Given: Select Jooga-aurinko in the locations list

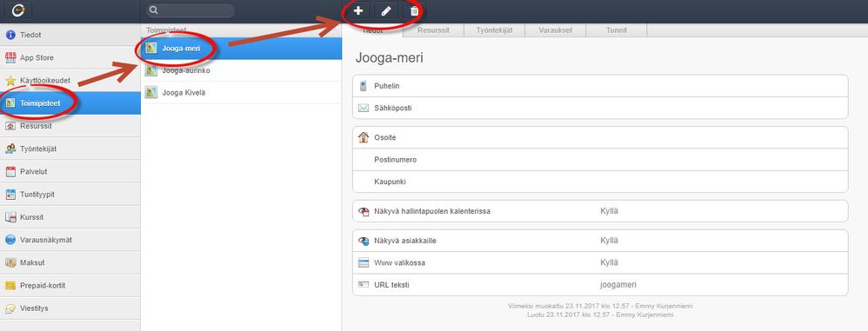Looking at the screenshot, I should coord(242,70).
